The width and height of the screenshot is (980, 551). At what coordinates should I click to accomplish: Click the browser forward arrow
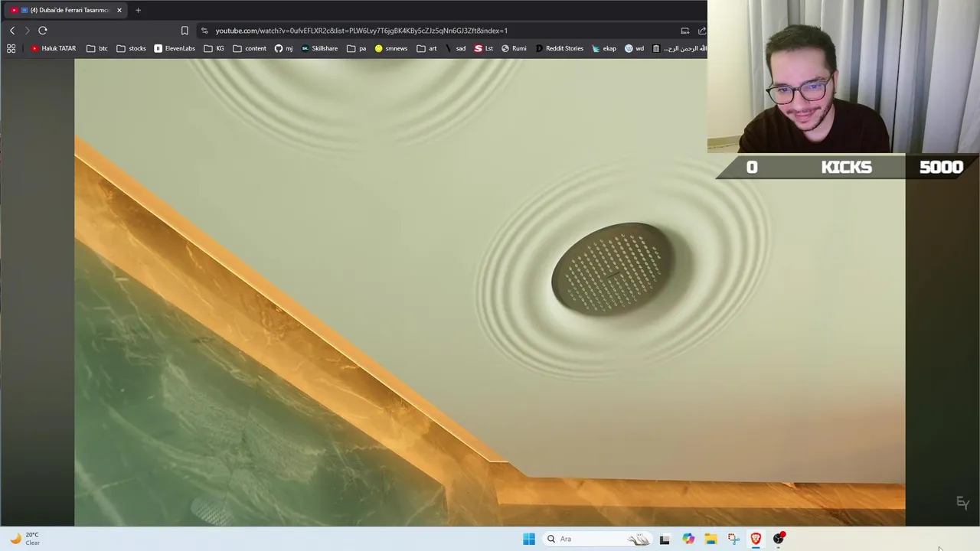click(27, 31)
